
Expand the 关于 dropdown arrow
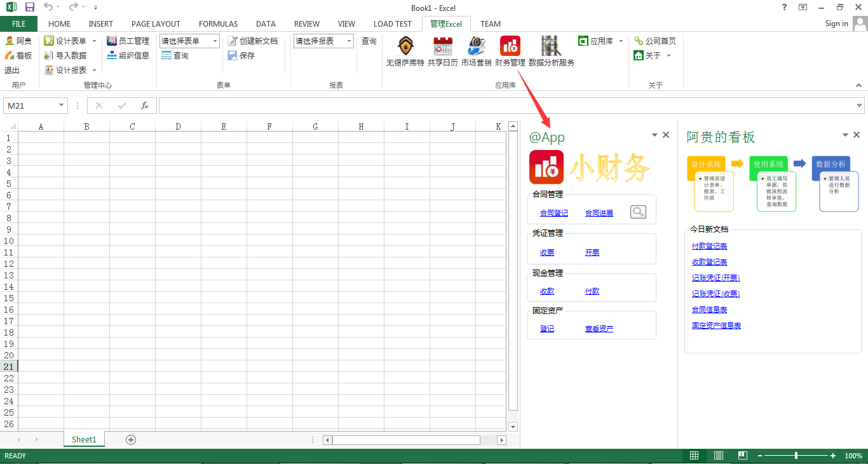pyautogui.click(x=668, y=55)
